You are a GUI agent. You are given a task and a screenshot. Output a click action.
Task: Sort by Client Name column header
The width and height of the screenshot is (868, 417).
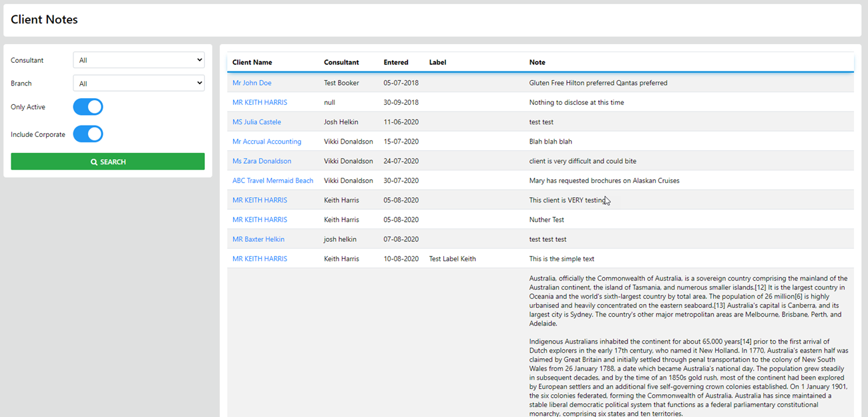click(x=252, y=62)
